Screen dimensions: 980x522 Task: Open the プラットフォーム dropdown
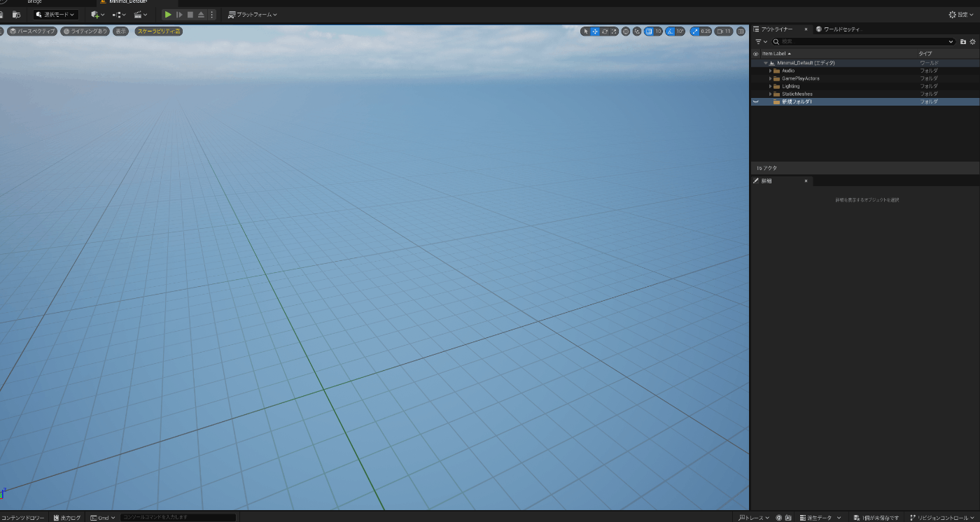252,14
